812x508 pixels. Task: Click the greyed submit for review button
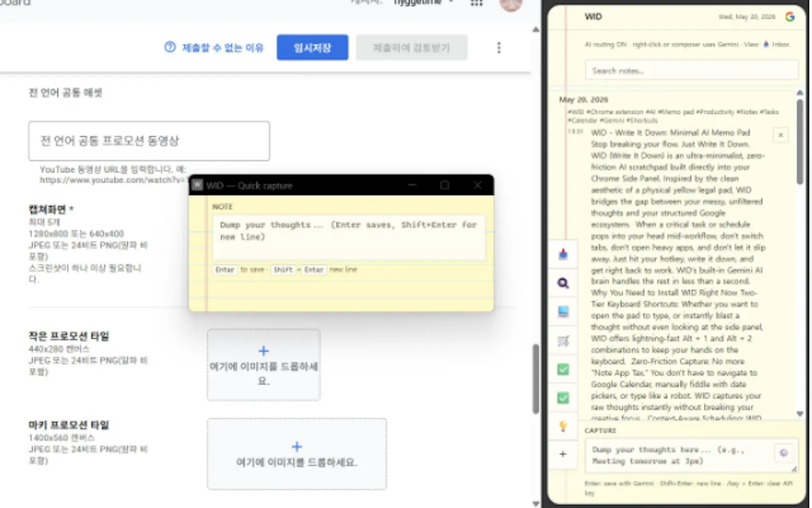(x=412, y=48)
